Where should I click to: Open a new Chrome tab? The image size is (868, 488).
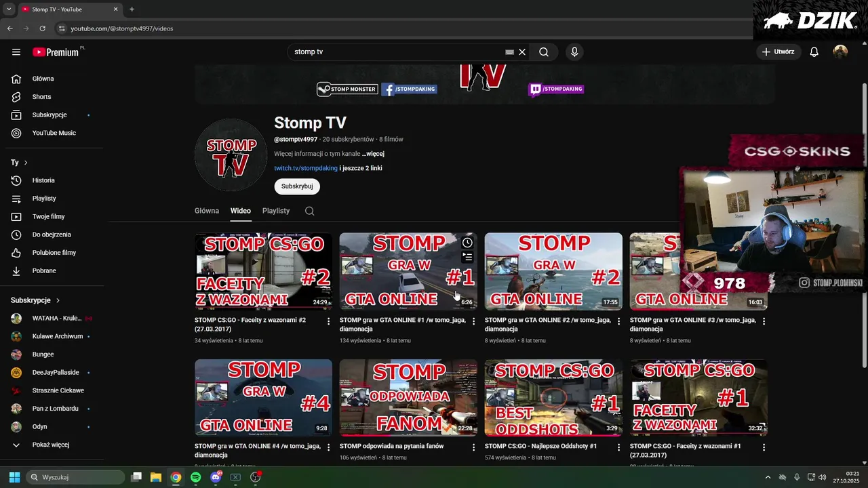(132, 9)
